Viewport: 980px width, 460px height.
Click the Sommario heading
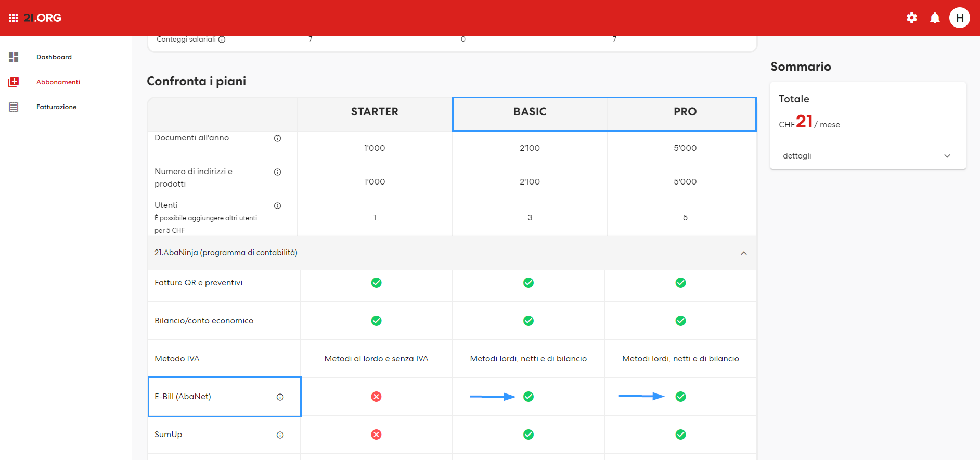click(801, 67)
